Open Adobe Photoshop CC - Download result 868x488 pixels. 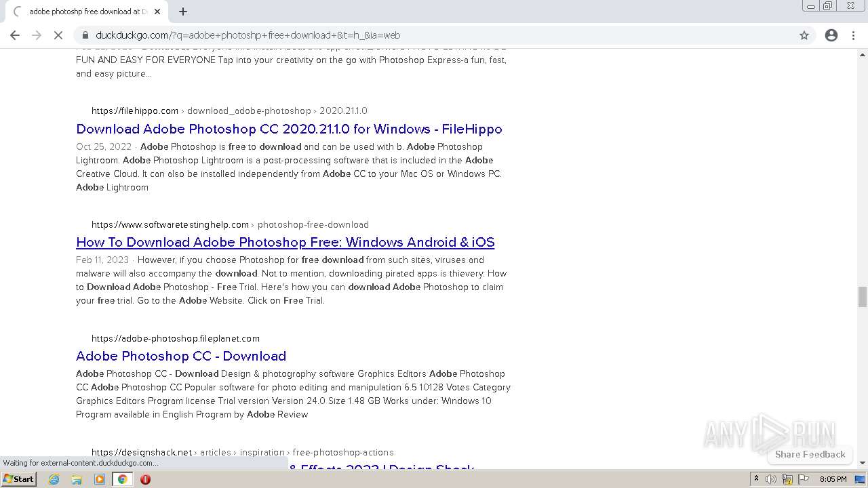click(x=181, y=356)
